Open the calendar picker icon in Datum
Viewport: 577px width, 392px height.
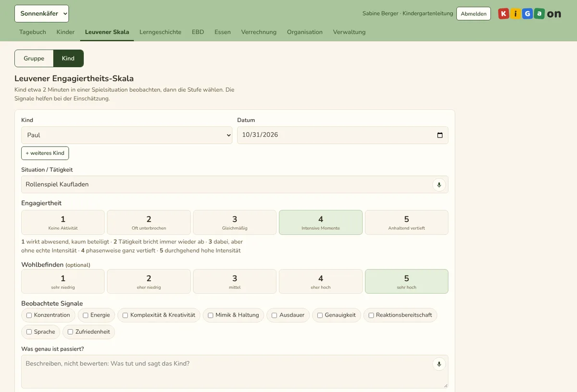coord(440,135)
